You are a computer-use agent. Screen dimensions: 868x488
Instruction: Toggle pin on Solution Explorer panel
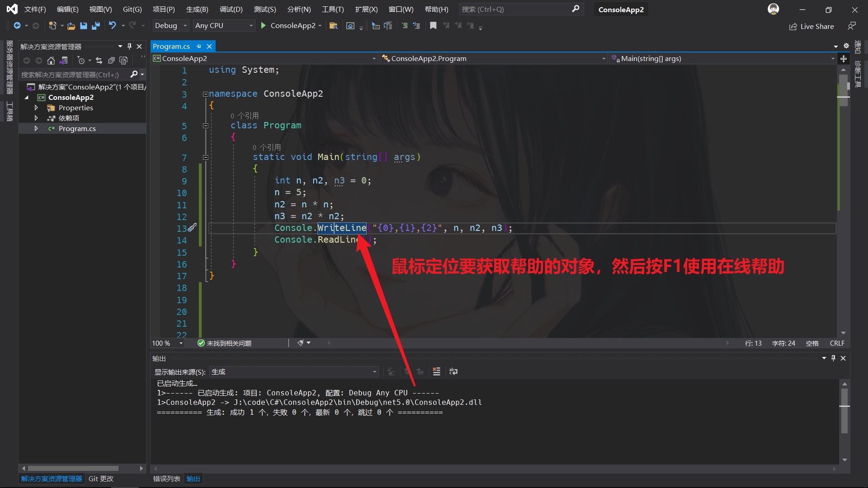pyautogui.click(x=130, y=47)
